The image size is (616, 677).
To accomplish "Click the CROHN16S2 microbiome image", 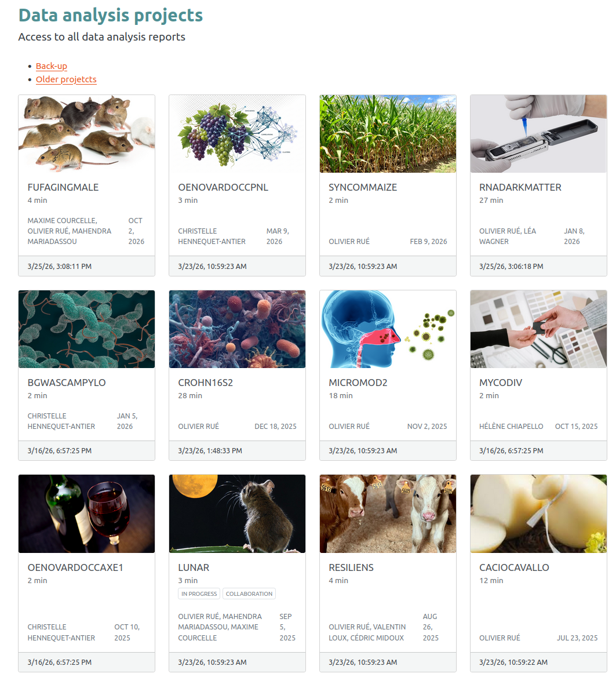I will 237,329.
